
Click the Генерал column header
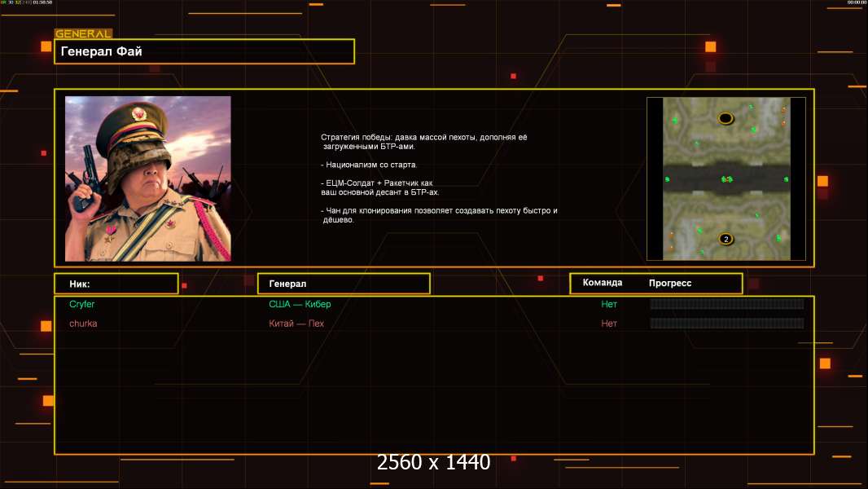pos(344,284)
